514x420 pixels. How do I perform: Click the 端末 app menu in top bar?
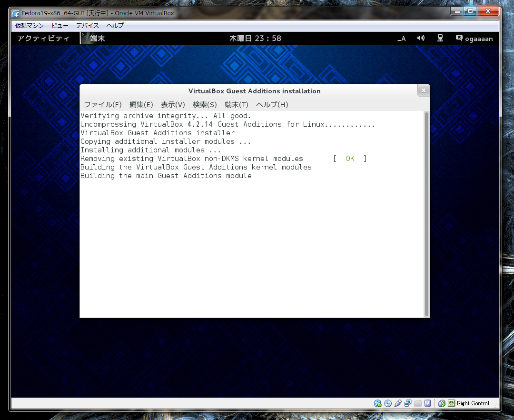(93, 39)
